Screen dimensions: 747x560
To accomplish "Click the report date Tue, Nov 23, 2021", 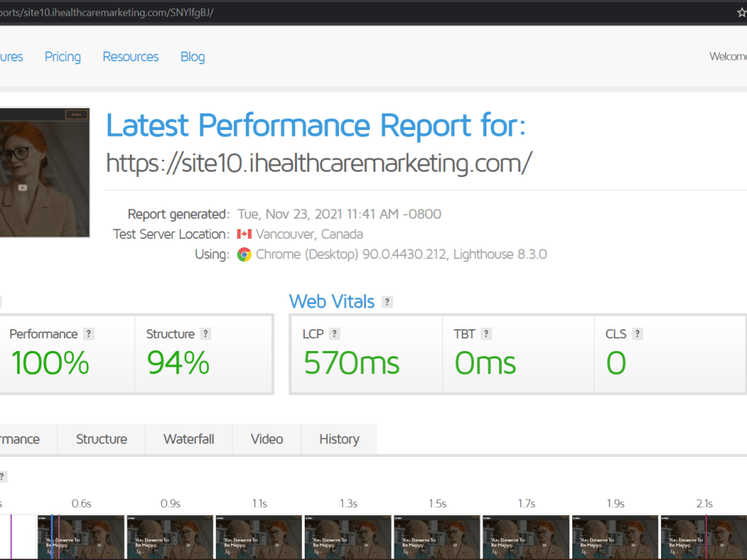I will point(339,214).
